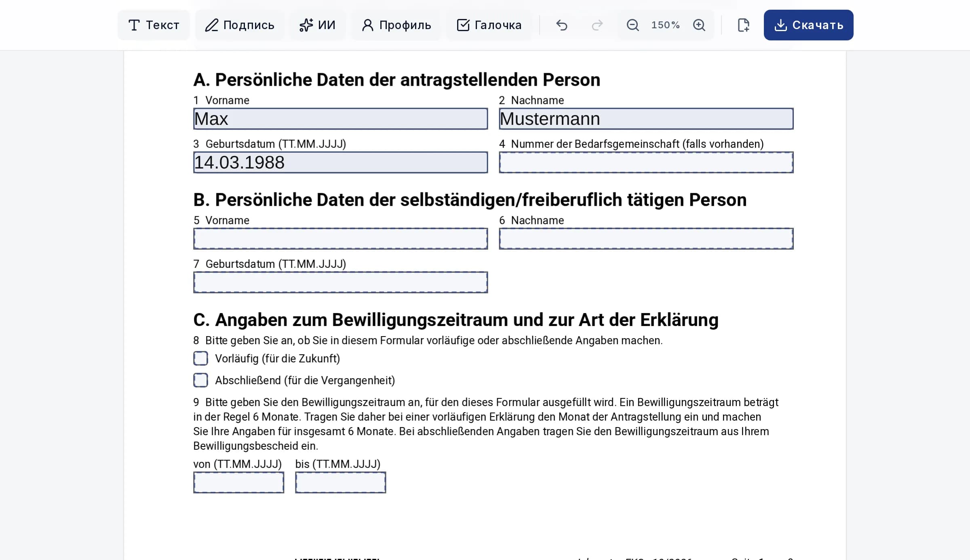Redo the last undone action

point(597,25)
